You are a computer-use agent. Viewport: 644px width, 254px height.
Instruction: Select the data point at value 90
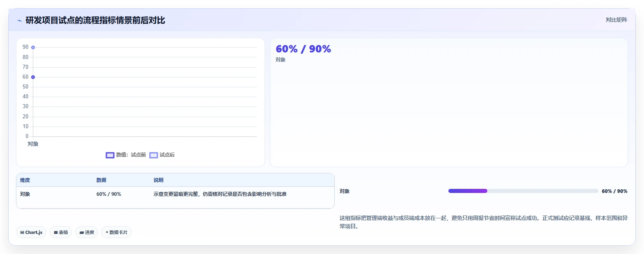[33, 47]
